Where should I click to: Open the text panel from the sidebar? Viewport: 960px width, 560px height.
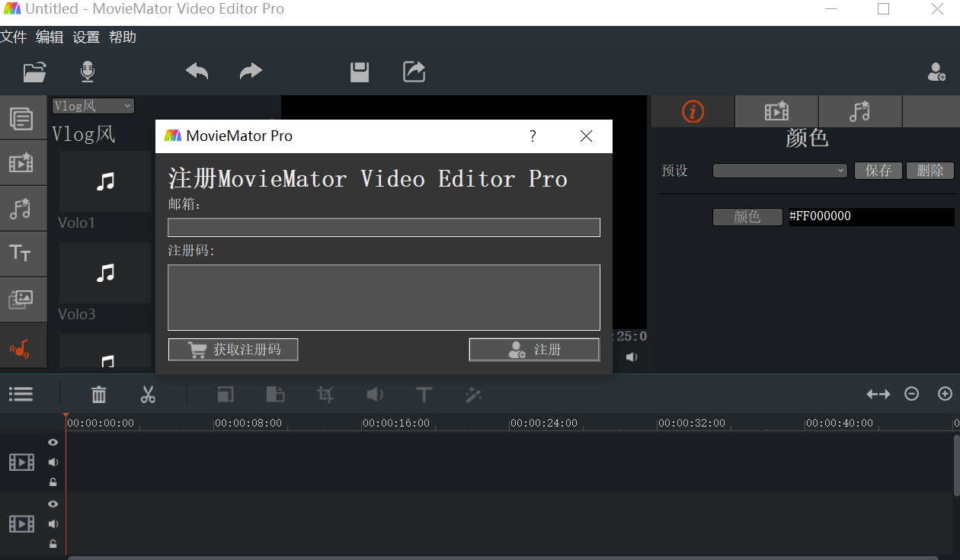click(21, 253)
